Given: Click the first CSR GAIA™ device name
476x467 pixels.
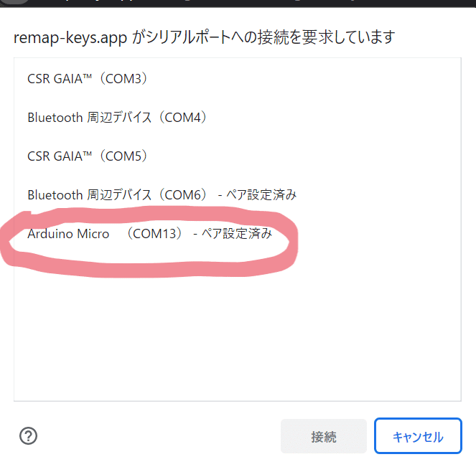Looking at the screenshot, I should tap(60, 79).
